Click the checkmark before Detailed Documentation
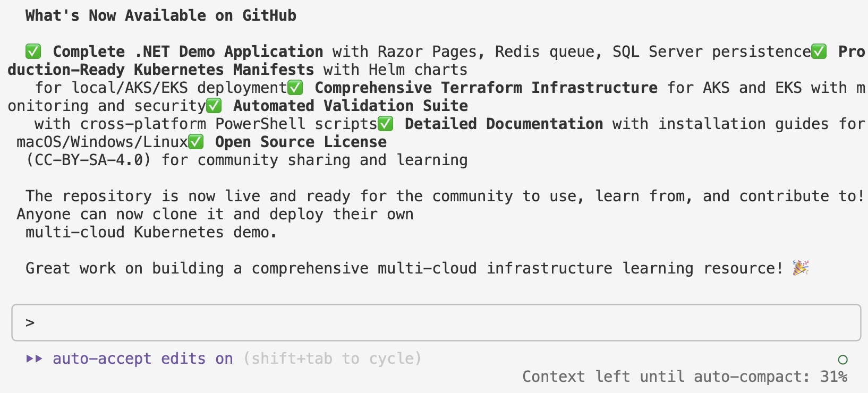Image resolution: width=868 pixels, height=393 pixels. click(385, 124)
